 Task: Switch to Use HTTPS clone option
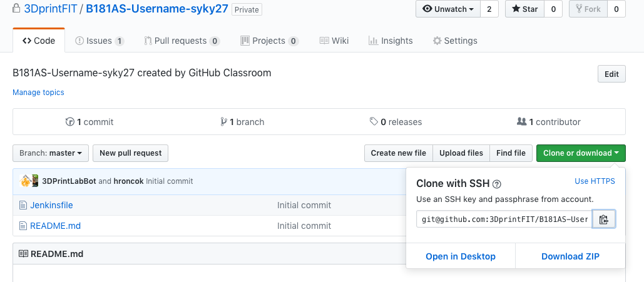click(595, 181)
